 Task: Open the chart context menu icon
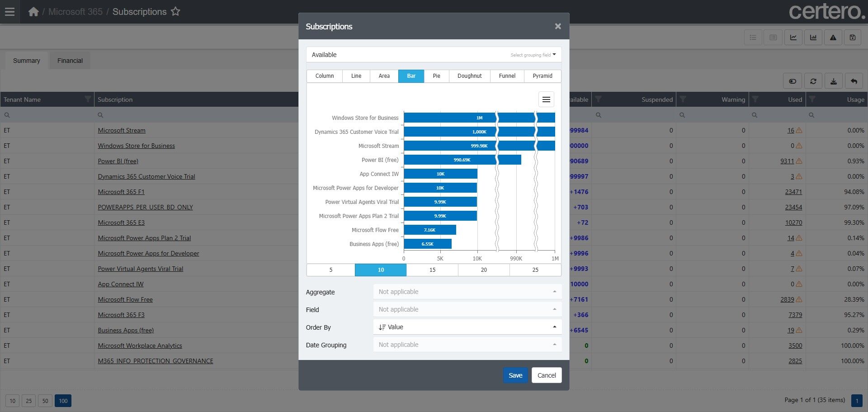point(546,99)
